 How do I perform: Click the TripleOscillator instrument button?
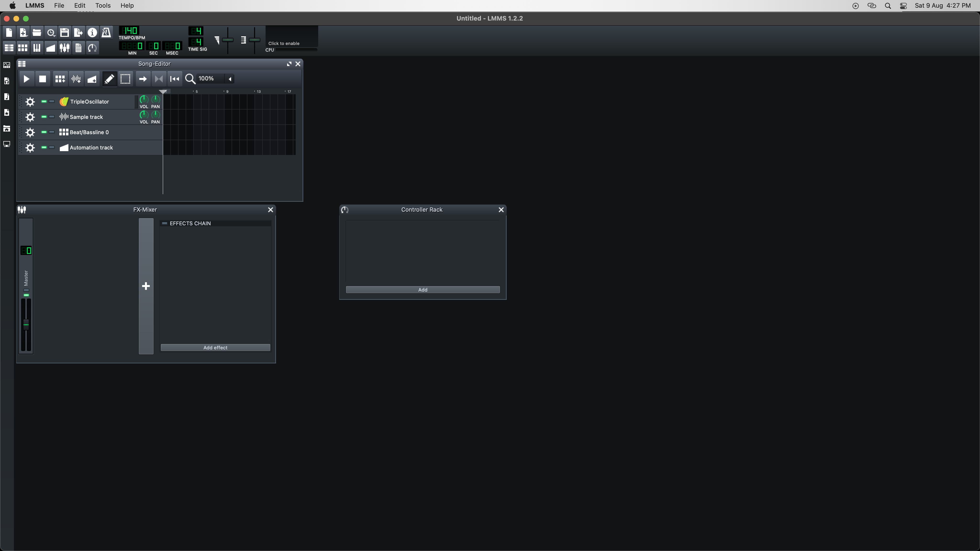click(96, 102)
